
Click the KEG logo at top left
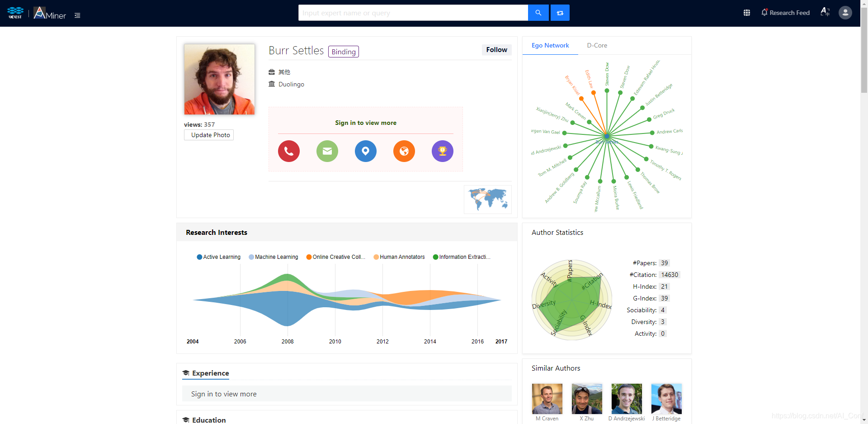[x=15, y=13]
